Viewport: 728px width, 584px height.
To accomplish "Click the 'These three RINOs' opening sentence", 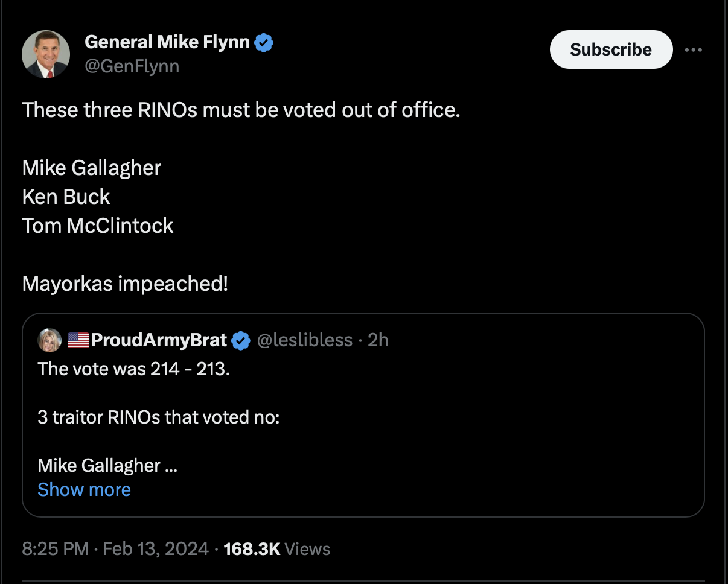I will pos(241,110).
